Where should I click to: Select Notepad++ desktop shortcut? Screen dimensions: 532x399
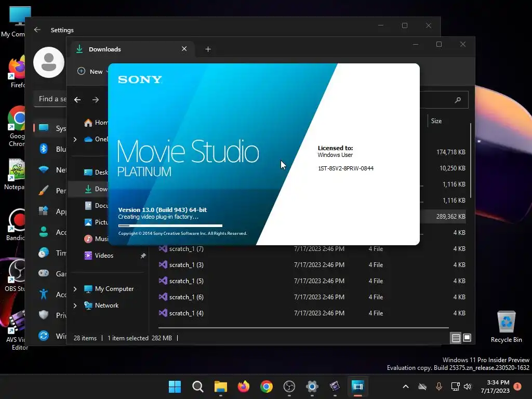(x=15, y=175)
